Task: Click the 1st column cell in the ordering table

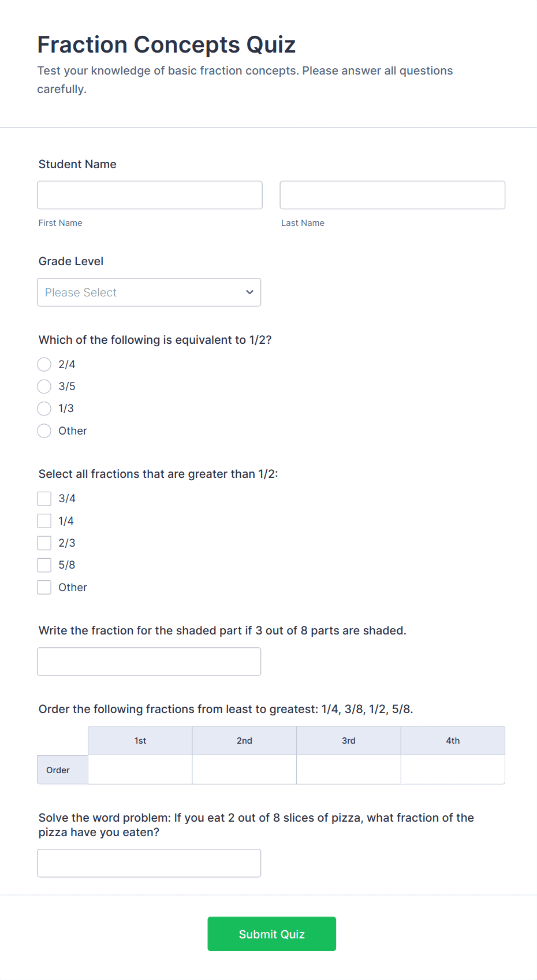Action: pos(140,770)
